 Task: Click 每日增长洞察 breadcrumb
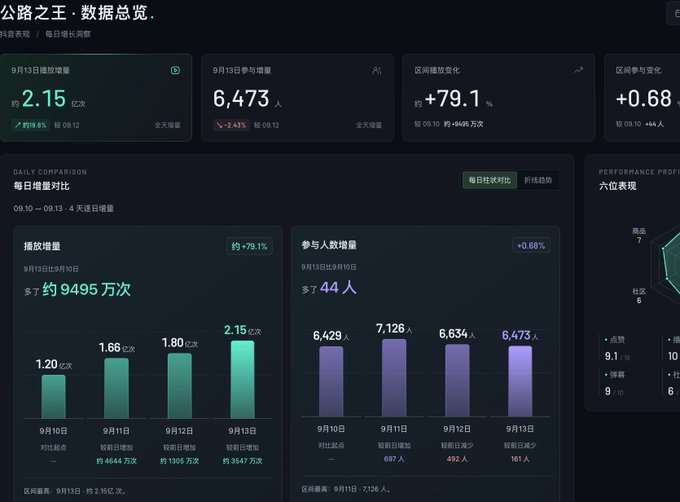coord(68,34)
